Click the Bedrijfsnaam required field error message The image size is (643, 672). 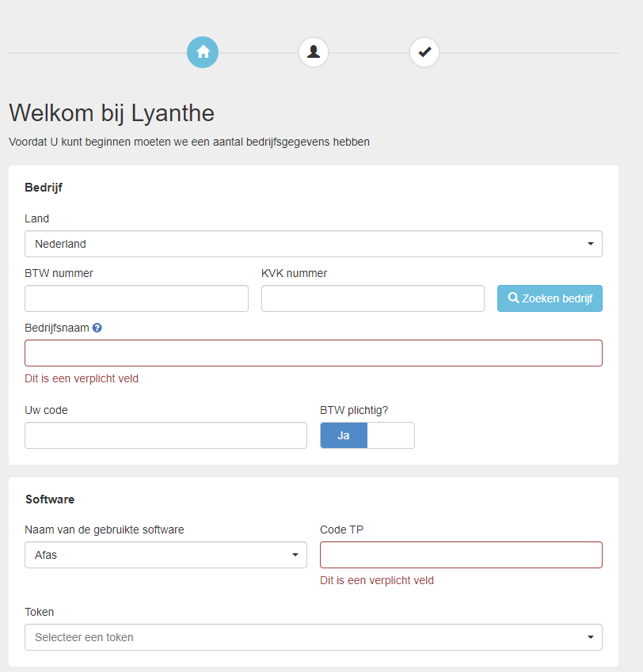click(82, 378)
